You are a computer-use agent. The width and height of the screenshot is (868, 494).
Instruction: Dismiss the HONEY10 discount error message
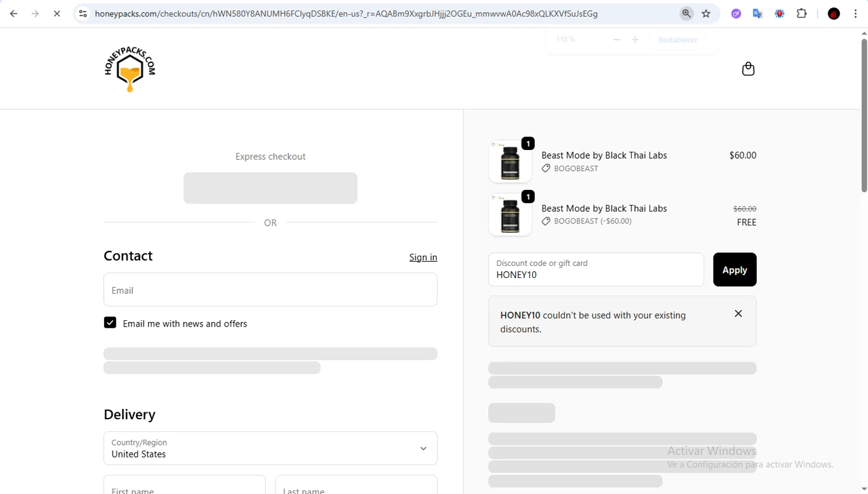point(738,313)
